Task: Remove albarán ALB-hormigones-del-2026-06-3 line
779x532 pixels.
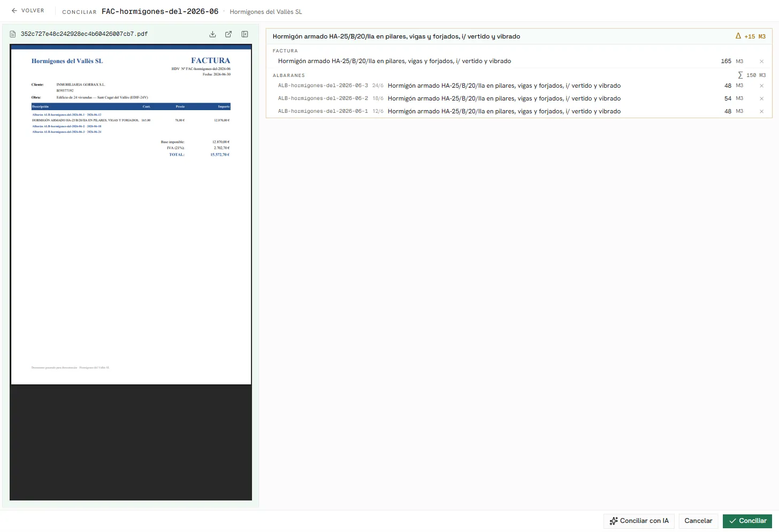Action: click(761, 86)
